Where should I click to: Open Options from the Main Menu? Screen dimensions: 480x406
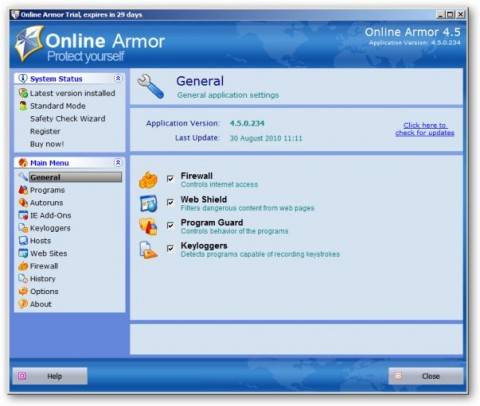(44, 291)
